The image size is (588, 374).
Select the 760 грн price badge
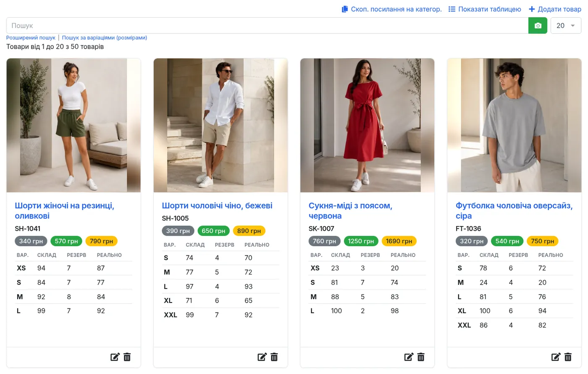[x=325, y=241]
